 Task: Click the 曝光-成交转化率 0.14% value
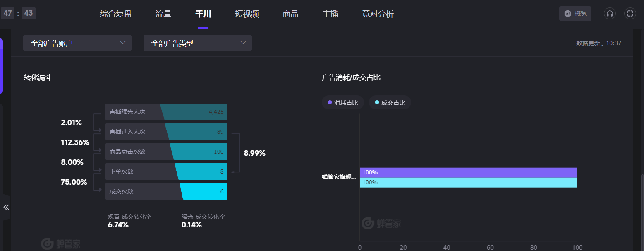(x=192, y=225)
